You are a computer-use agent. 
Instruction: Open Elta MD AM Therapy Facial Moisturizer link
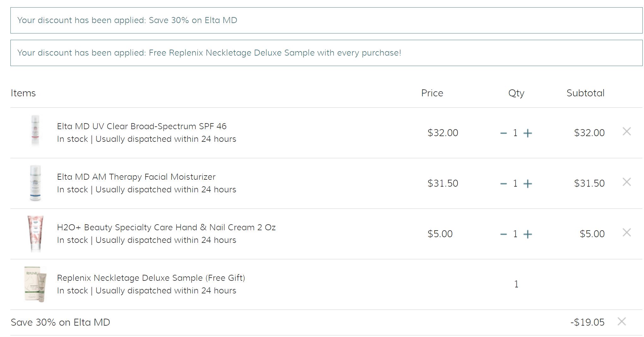coord(136,177)
